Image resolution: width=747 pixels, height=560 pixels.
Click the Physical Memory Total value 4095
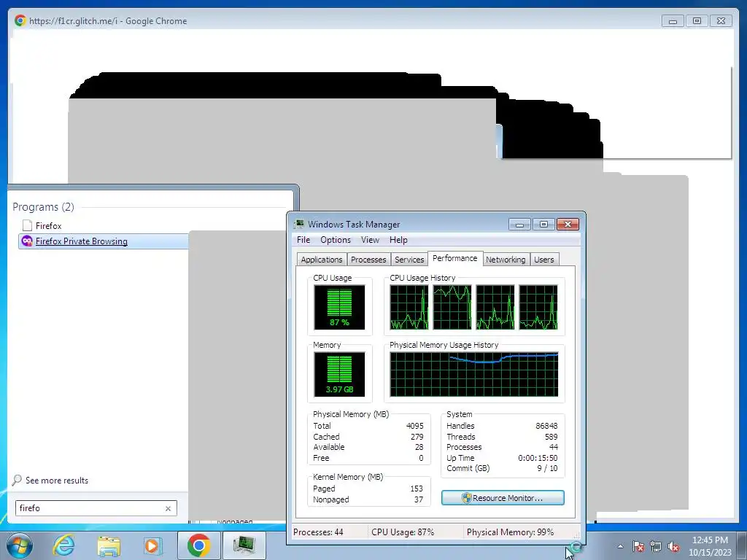coord(414,426)
